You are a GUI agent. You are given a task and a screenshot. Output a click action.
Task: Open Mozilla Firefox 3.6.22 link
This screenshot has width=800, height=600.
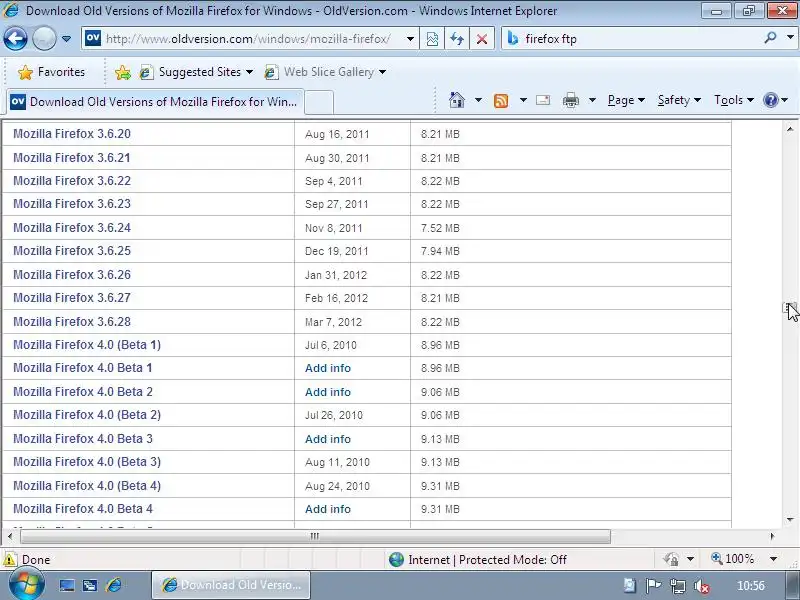[x=72, y=181]
